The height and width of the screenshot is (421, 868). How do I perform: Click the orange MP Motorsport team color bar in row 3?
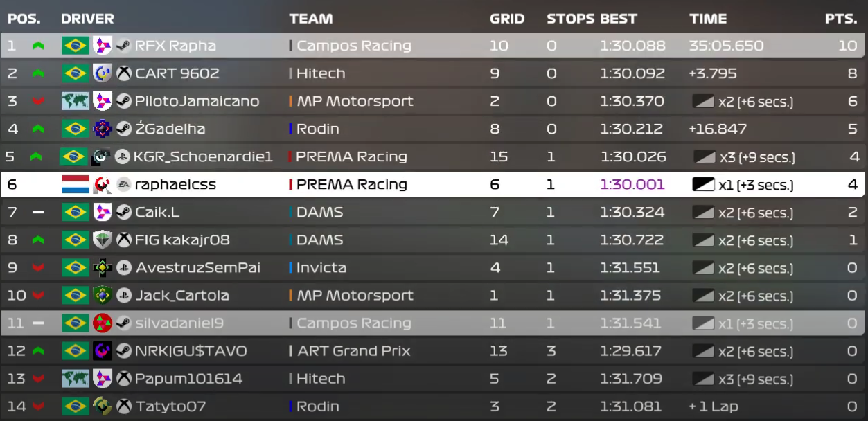[x=291, y=101]
